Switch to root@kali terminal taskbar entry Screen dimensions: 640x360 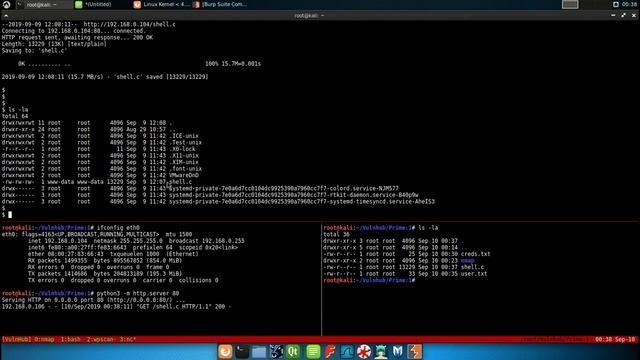click(x=41, y=4)
